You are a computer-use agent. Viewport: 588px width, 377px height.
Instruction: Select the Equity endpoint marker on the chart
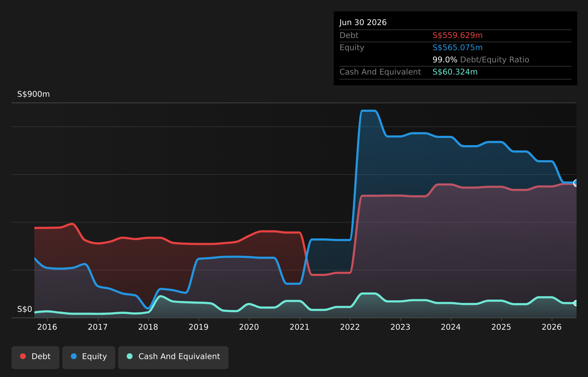click(576, 183)
